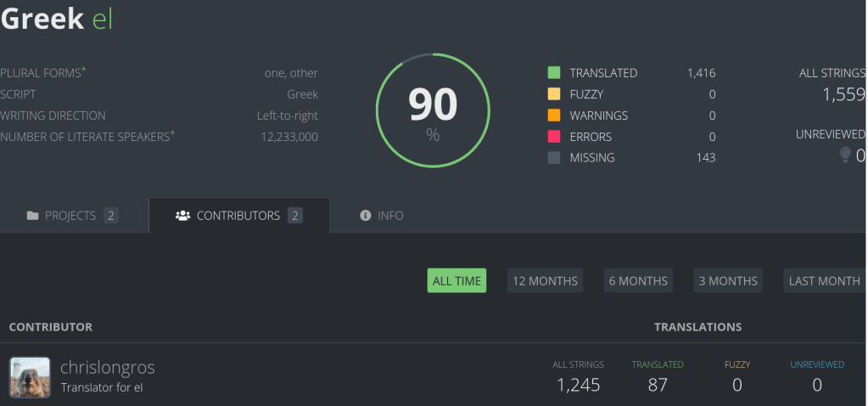The image size is (868, 406).
Task: Click the orange Warnings legend swatch
Action: (554, 116)
